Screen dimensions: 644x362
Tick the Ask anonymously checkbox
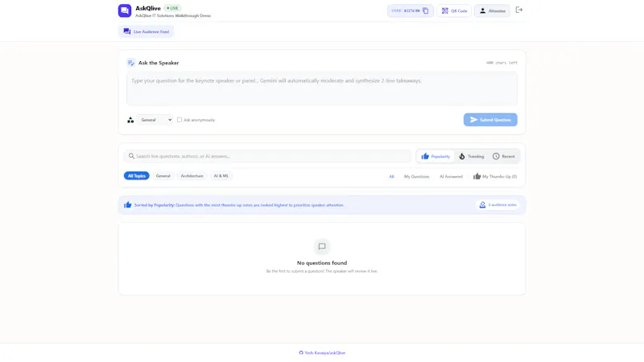[x=179, y=120]
